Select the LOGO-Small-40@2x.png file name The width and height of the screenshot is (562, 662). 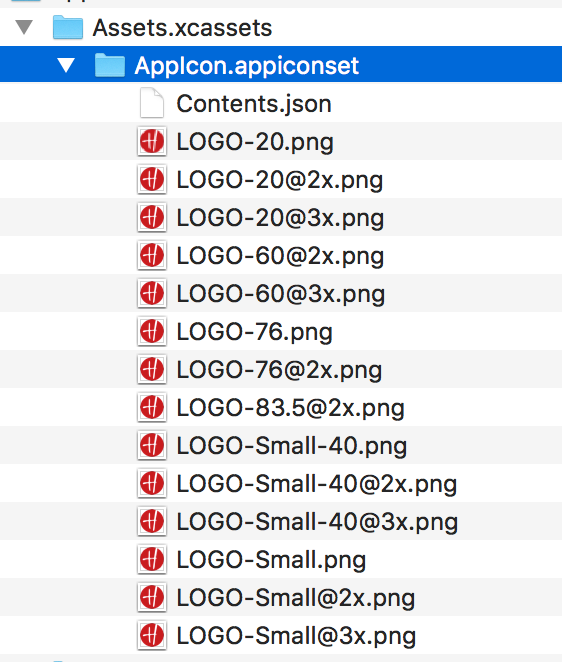[317, 484]
